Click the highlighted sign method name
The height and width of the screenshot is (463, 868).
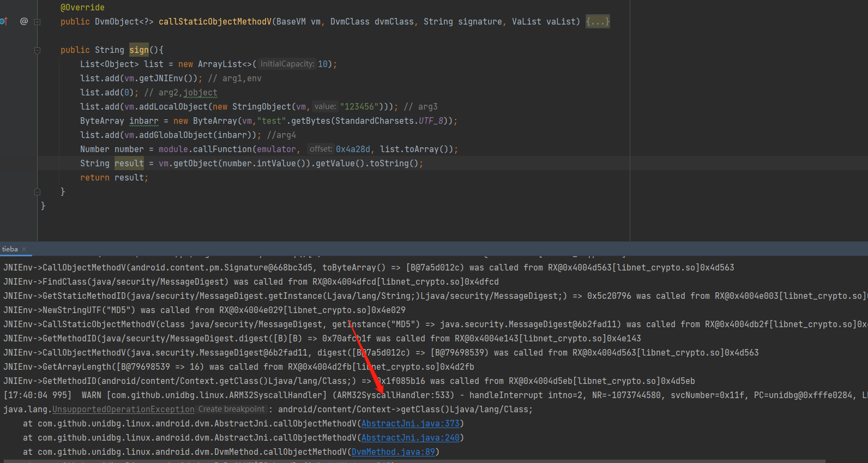pos(139,50)
